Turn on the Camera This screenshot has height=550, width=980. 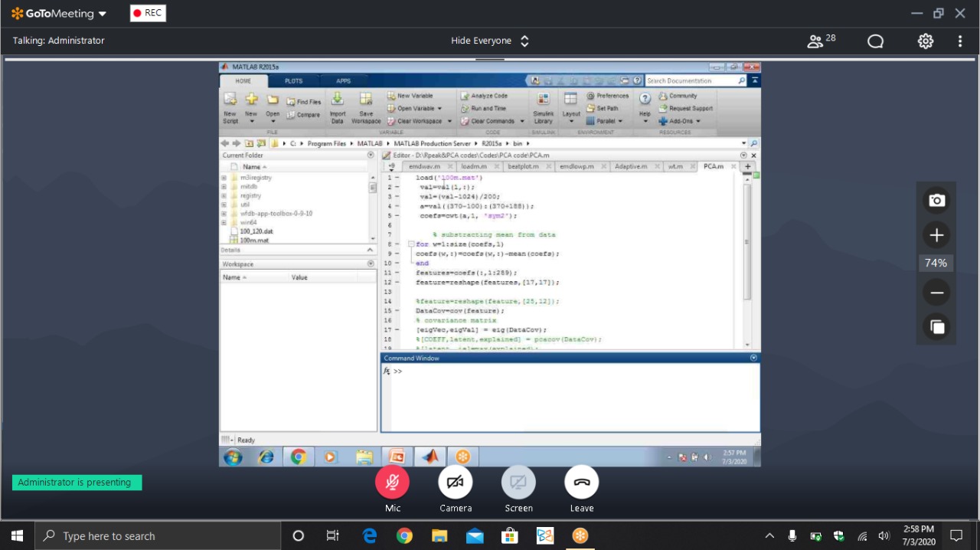coord(456,483)
